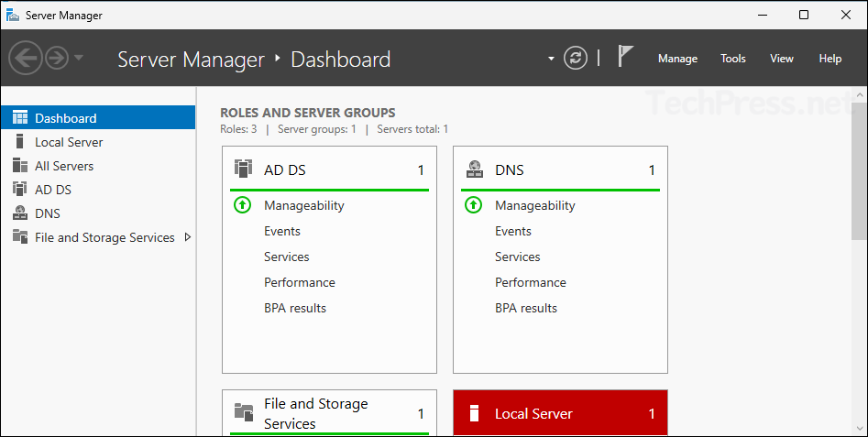
Task: Click the File and Storage Services tile icon
Action: [243, 412]
